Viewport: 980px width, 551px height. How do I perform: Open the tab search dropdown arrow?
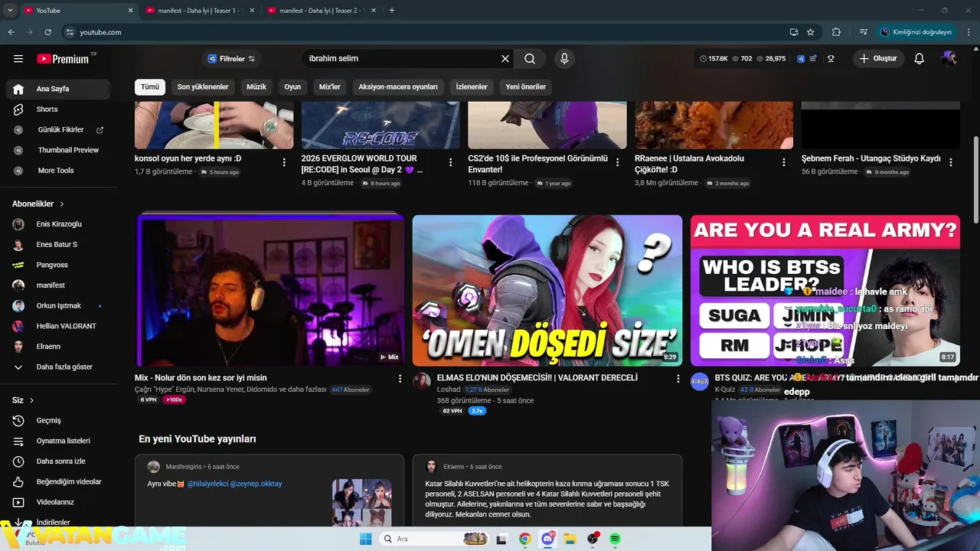10,10
